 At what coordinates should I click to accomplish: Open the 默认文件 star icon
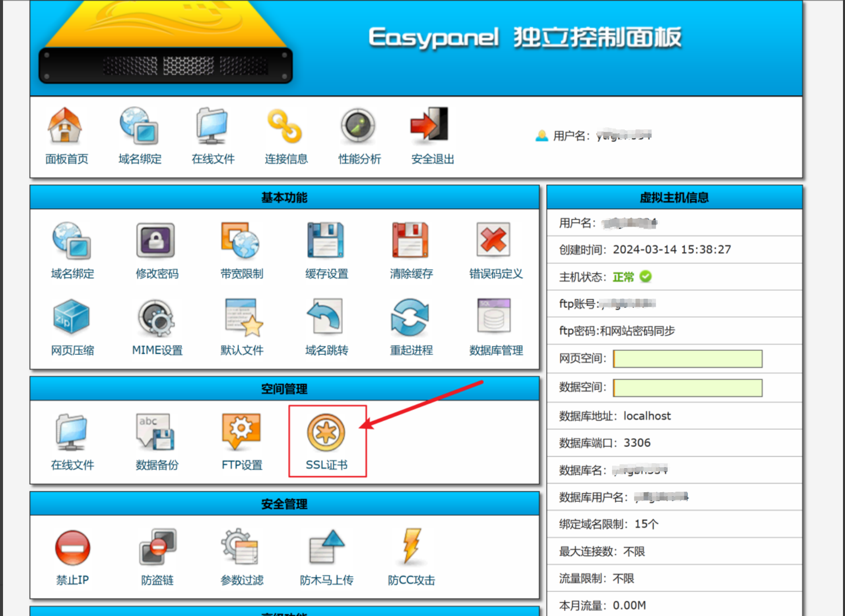244,318
